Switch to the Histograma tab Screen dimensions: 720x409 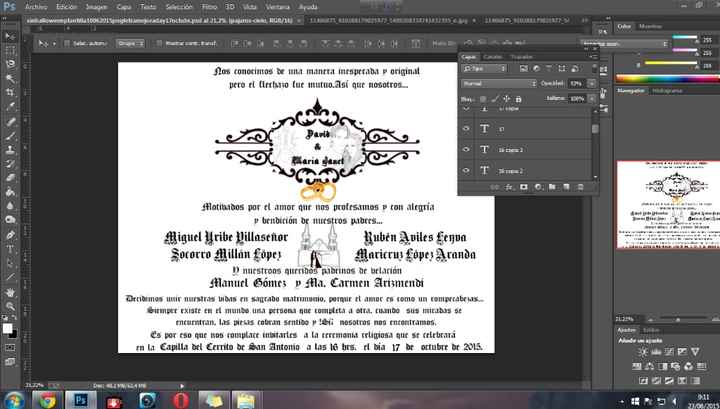click(667, 91)
